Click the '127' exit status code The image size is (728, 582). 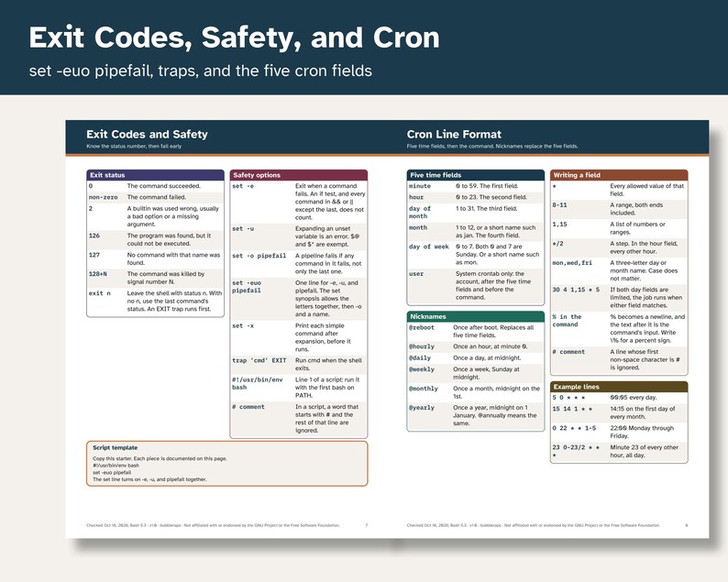coord(94,255)
